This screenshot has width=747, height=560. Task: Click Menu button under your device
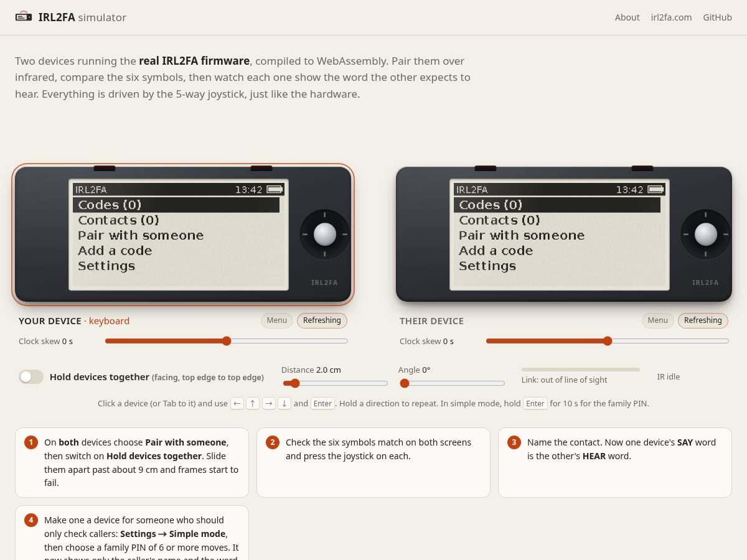277,320
